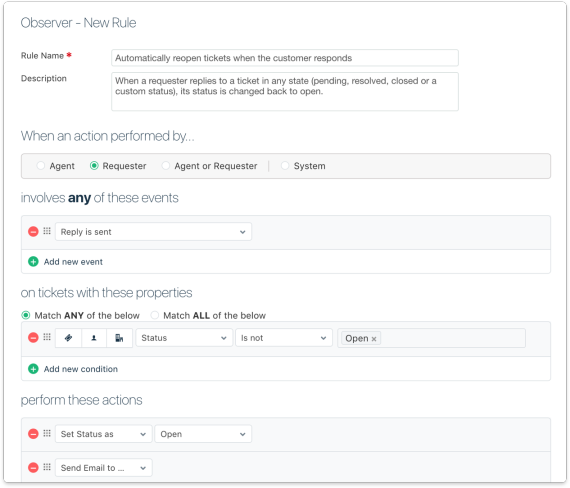Open the 'Reply is sent' event dropdown
The image size is (570, 488).
[153, 232]
